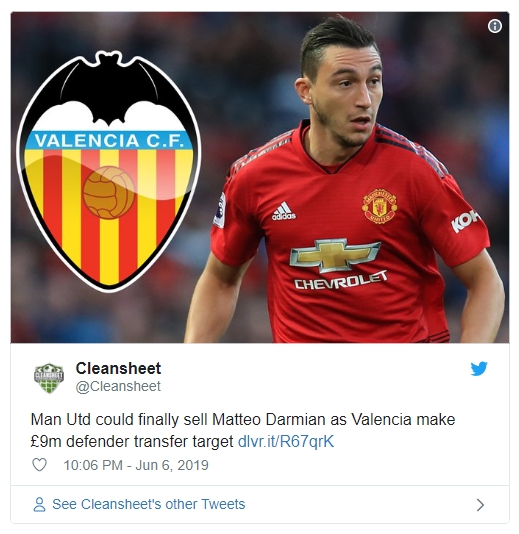519x534 pixels.
Task: Expand other Tweets using right chevron arrow
Action: pyautogui.click(x=480, y=505)
